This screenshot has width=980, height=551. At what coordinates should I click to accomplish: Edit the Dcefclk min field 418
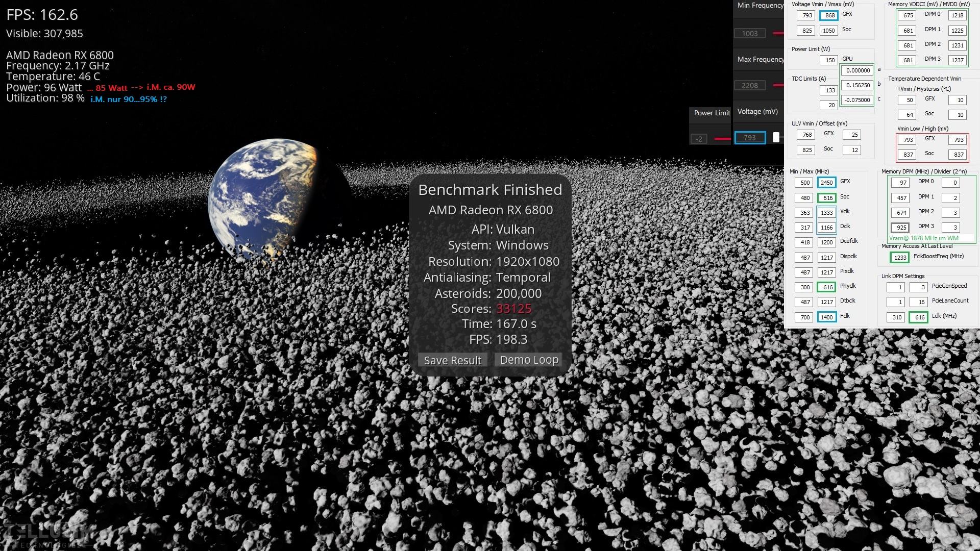tap(803, 242)
